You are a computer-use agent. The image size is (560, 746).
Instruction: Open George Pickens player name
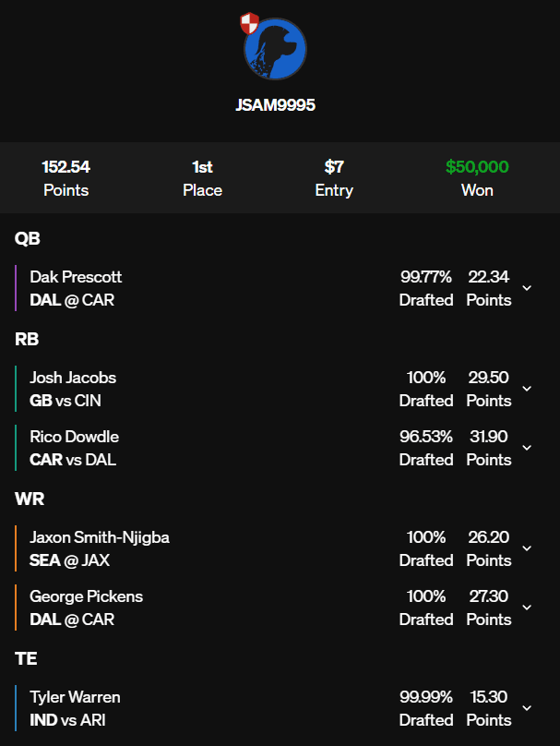[x=86, y=596]
